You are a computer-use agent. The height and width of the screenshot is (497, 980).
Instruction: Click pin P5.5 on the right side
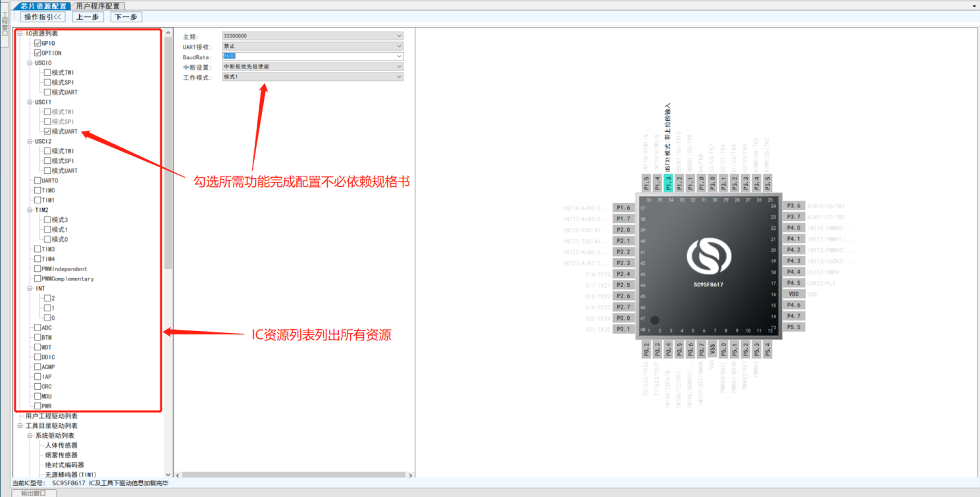point(794,327)
